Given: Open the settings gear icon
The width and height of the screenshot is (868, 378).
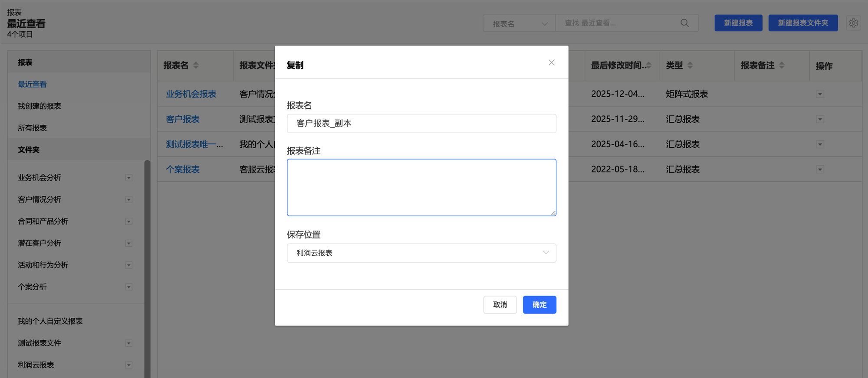Looking at the screenshot, I should point(853,23).
